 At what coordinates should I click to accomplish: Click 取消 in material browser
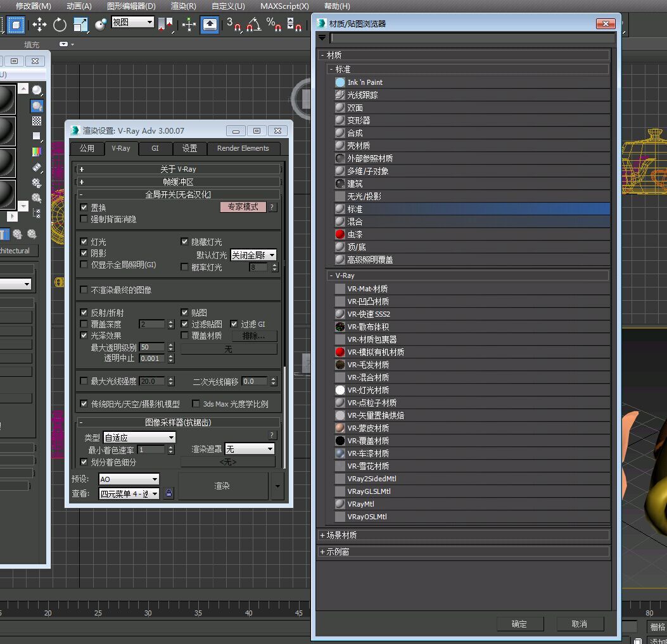580,624
